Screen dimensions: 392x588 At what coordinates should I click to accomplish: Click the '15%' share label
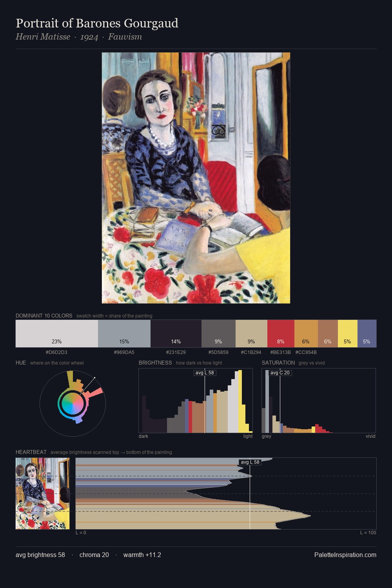coord(124,341)
